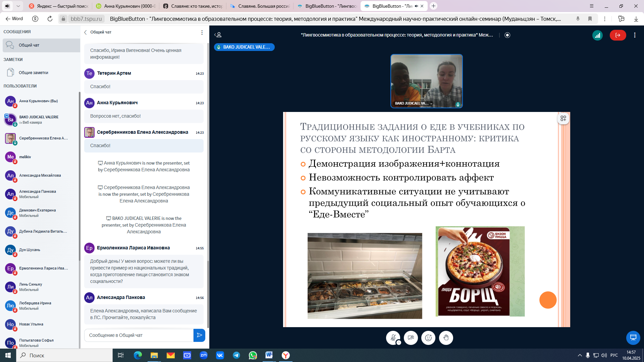Open the reactions smiley button
Image resolution: width=644 pixels, height=362 pixels.
(428, 338)
